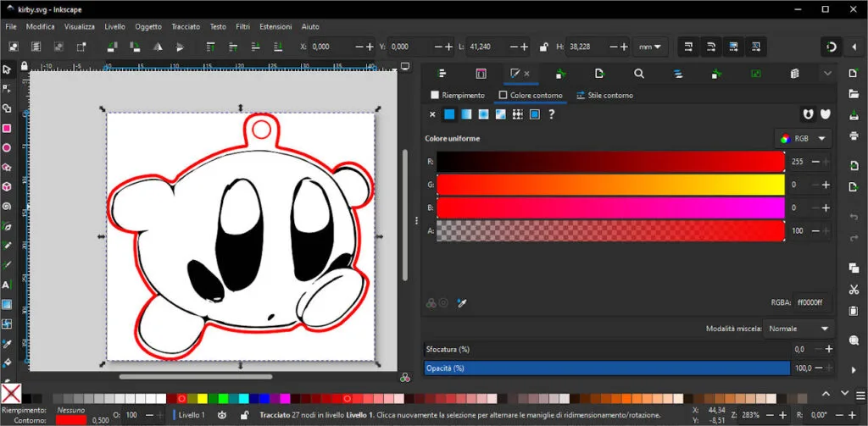This screenshot has height=426, width=868.
Task: Switch to Stile contorno tab
Action: point(604,95)
